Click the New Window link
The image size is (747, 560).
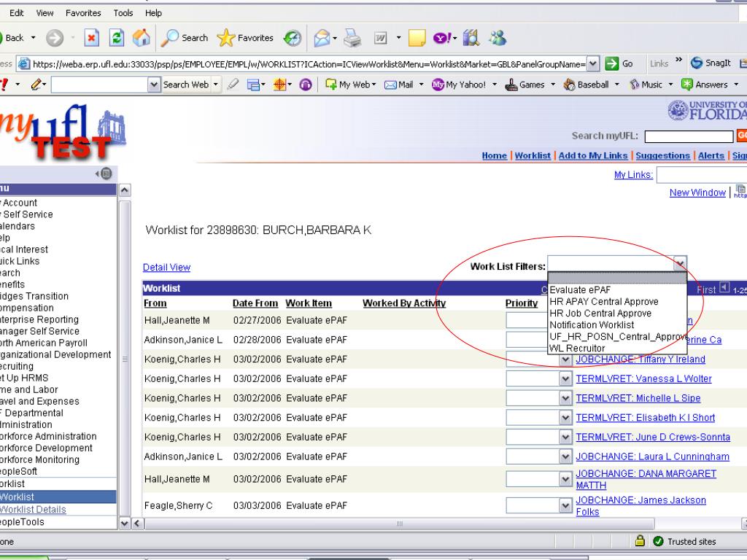[697, 192]
